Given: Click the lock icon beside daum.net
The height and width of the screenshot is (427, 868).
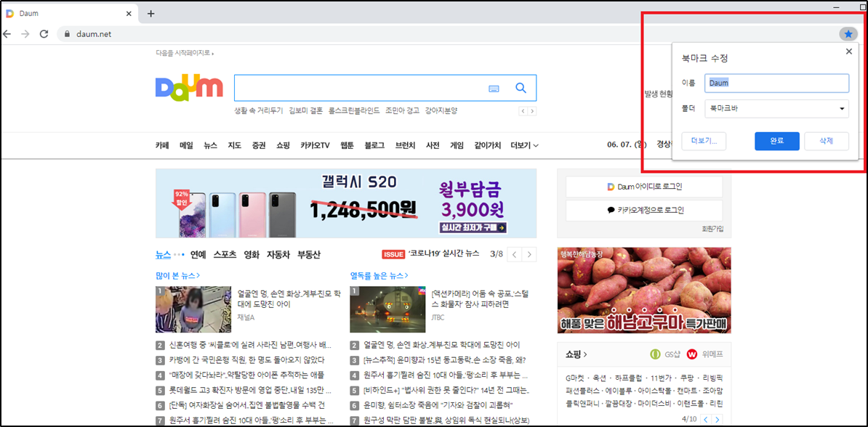Looking at the screenshot, I should [68, 34].
